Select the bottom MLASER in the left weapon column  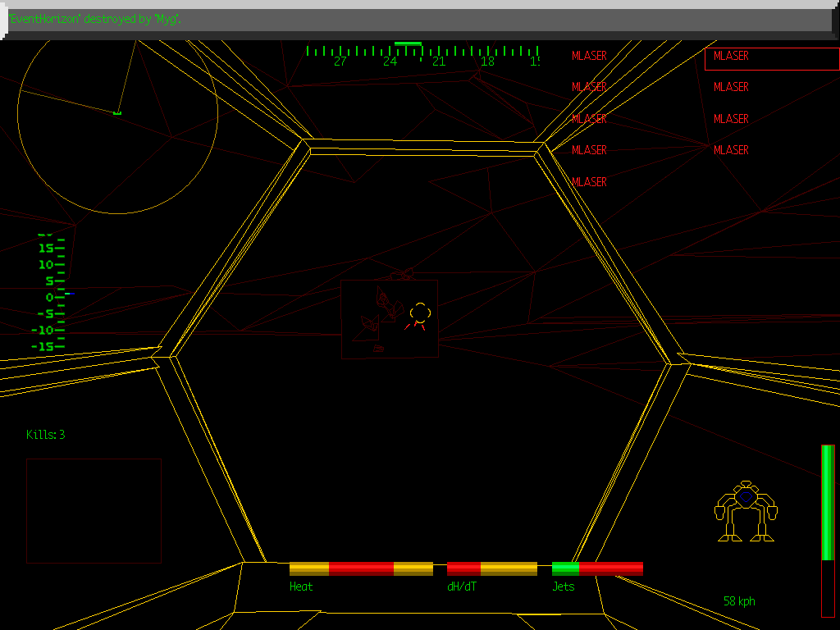click(589, 182)
